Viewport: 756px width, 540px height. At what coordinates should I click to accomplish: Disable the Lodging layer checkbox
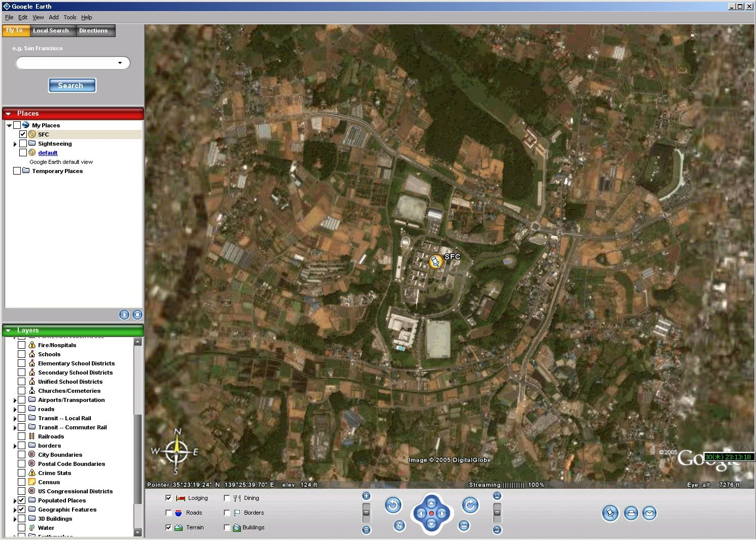pyautogui.click(x=169, y=498)
